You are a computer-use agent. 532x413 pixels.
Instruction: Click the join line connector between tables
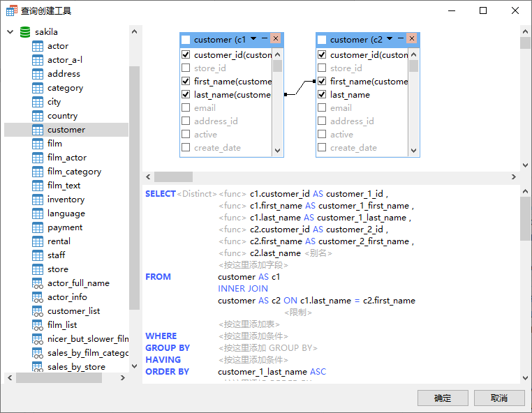tap(300, 87)
